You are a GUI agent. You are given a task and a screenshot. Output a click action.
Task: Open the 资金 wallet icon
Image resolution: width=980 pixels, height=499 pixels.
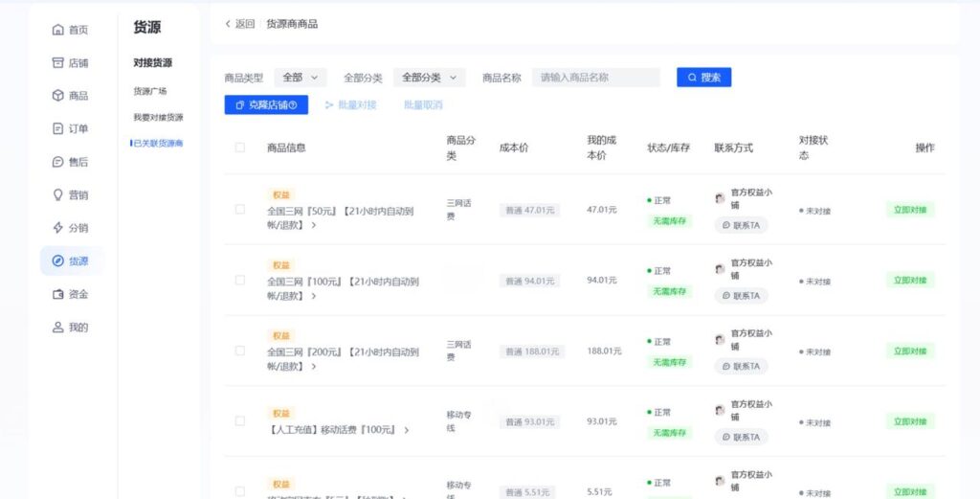[58, 294]
